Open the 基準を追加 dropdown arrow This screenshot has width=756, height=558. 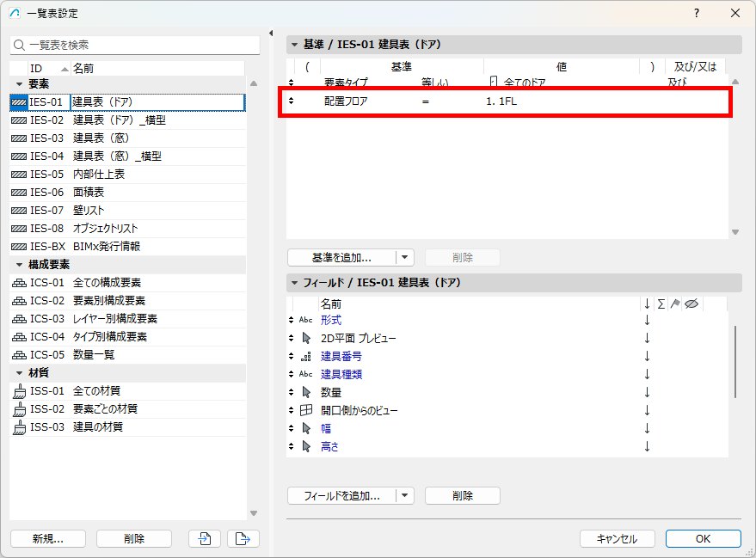[404, 257]
